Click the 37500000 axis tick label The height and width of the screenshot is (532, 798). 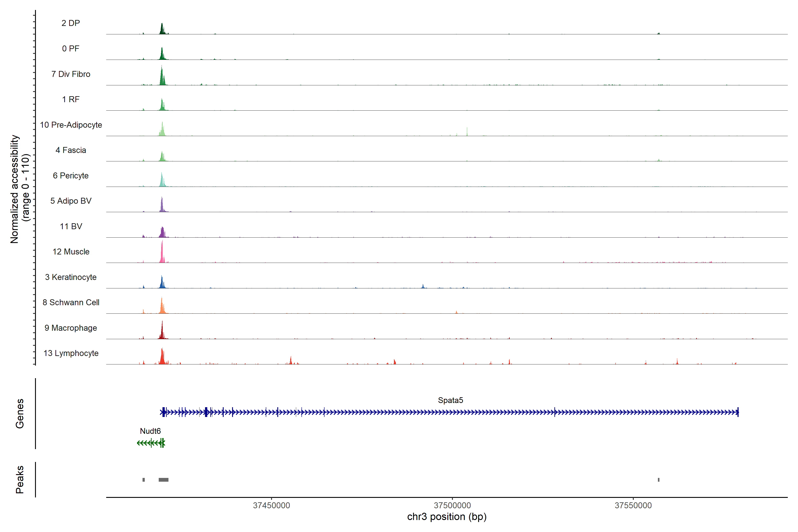(452, 506)
